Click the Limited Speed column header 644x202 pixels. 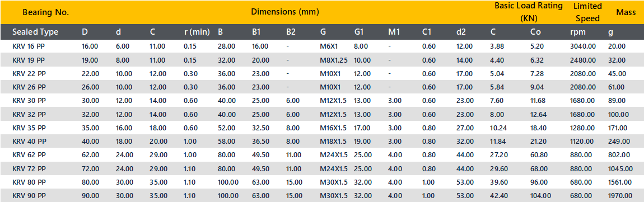tap(588, 12)
